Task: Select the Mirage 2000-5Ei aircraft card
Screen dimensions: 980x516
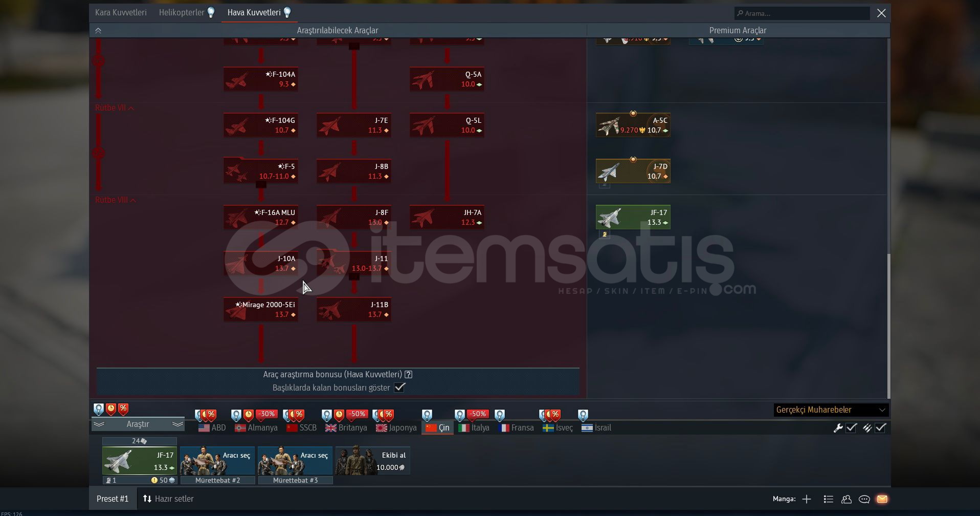Action: click(x=261, y=309)
